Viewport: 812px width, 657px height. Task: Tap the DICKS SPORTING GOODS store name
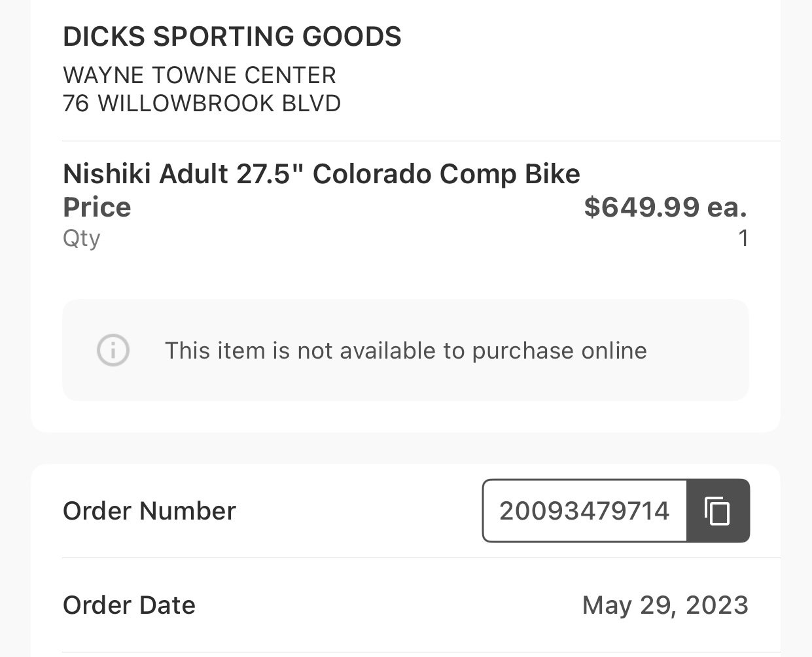tap(232, 37)
